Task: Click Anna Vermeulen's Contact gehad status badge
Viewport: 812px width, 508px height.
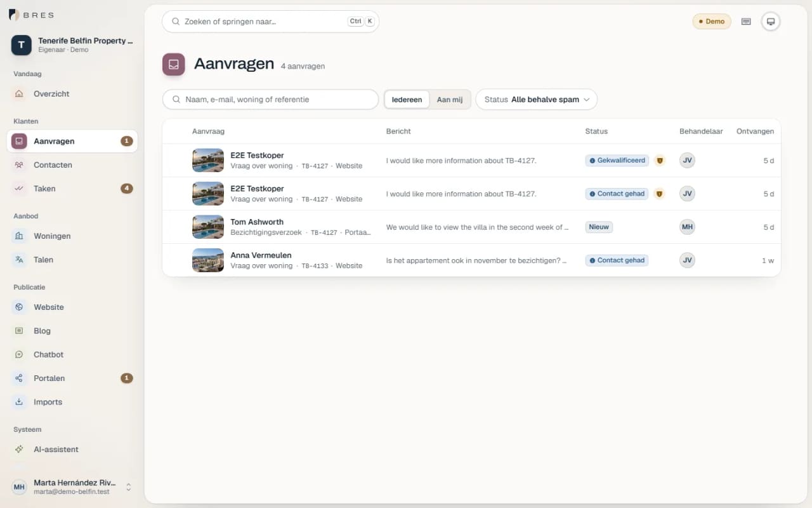Action: (617, 260)
